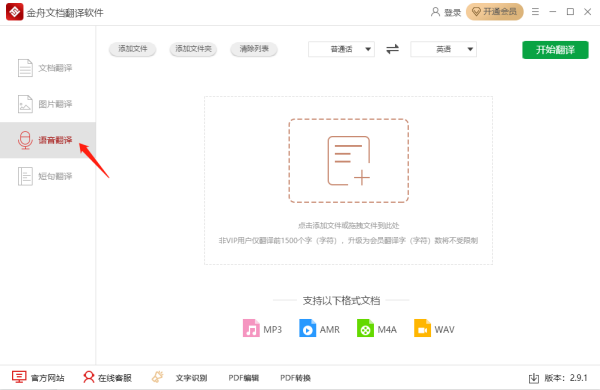The image size is (600, 390).
Task: Click the 支持以下格式文档 heading text
Action: (x=341, y=300)
